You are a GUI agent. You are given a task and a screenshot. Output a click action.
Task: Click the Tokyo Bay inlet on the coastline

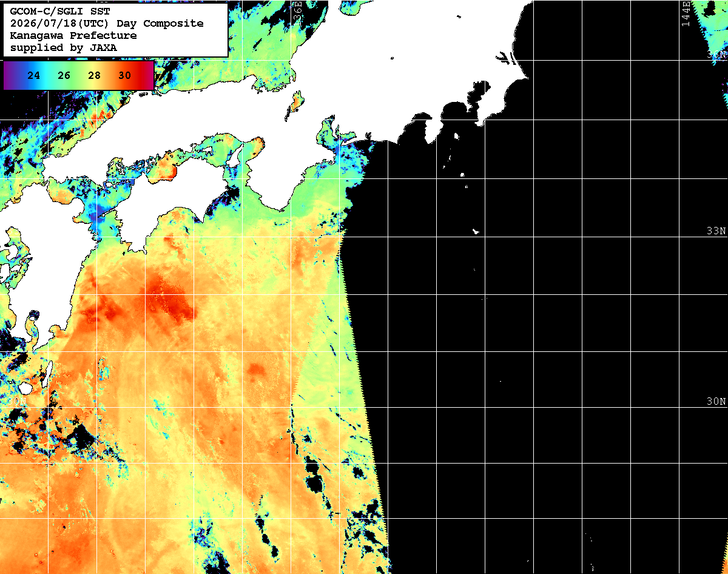coord(479,97)
